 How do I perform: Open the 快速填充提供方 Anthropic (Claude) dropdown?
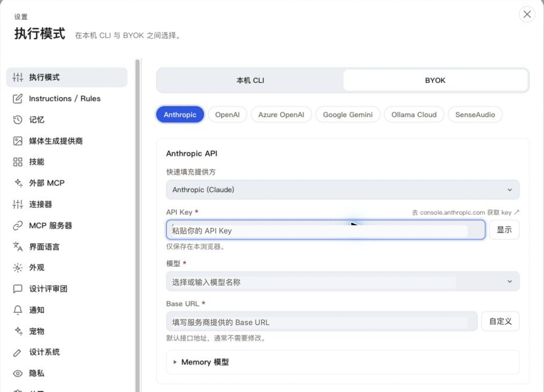[x=342, y=190]
